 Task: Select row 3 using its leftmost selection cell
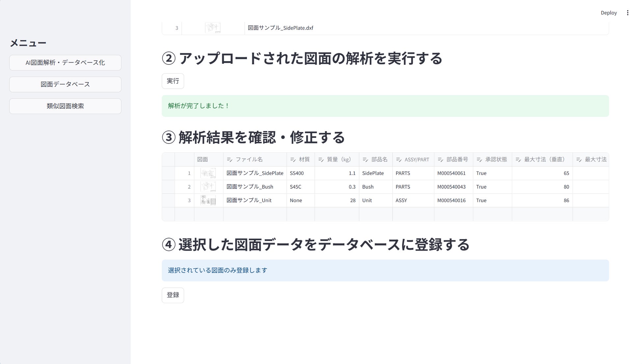(x=168, y=200)
